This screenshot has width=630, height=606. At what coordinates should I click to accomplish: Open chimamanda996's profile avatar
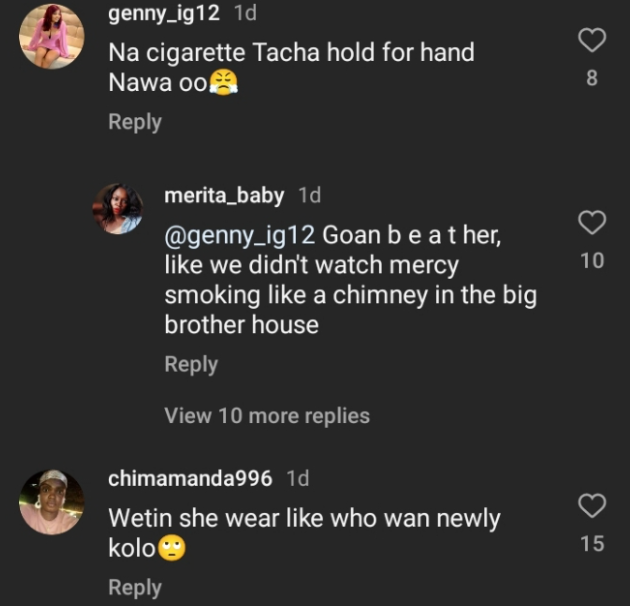52,502
